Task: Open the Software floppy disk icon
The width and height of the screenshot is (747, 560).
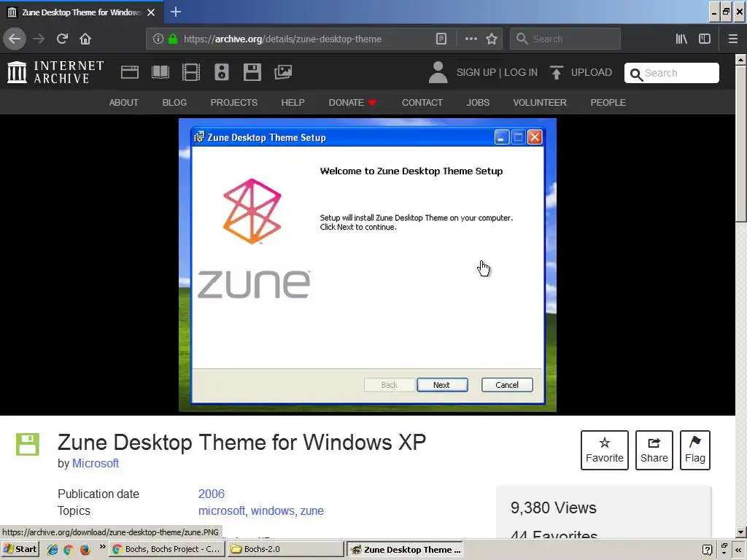Action: coord(252,72)
